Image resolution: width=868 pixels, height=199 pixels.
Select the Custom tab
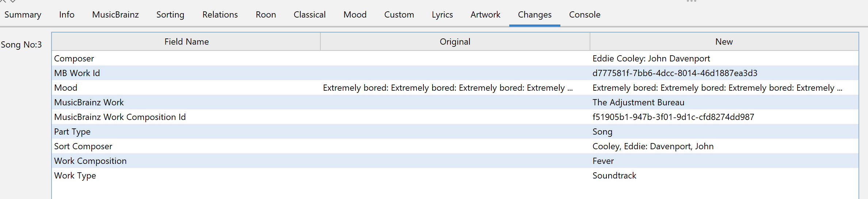399,15
